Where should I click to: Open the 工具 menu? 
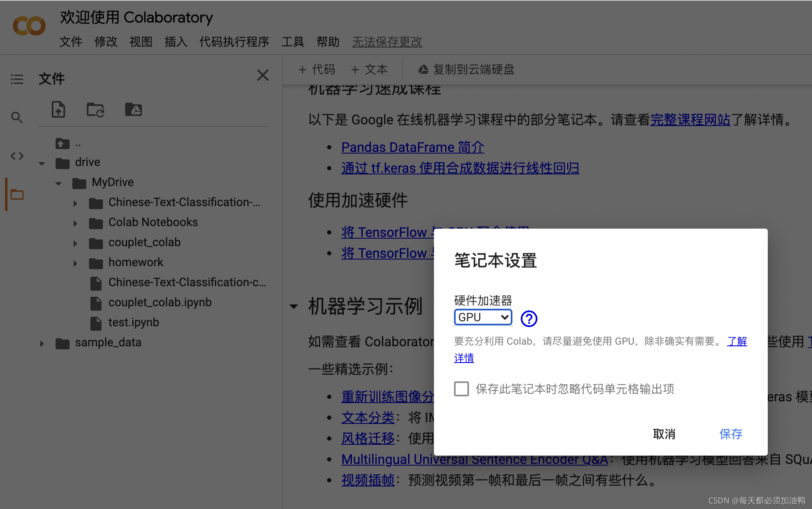(x=293, y=42)
